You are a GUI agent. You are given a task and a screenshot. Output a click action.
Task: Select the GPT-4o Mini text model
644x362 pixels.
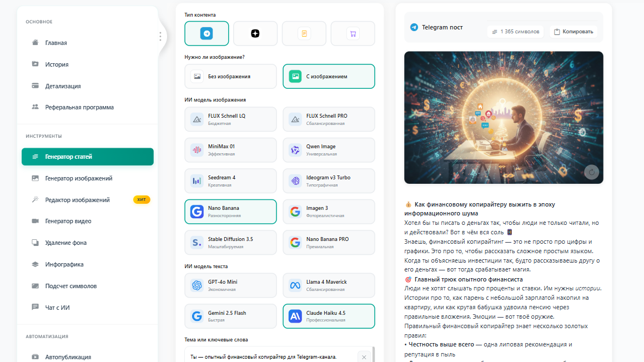click(x=230, y=285)
